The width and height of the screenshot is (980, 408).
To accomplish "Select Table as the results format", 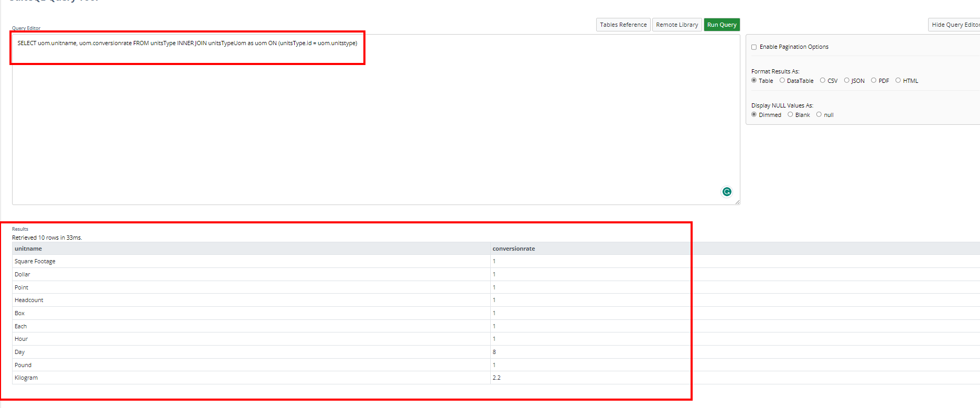I will click(754, 80).
